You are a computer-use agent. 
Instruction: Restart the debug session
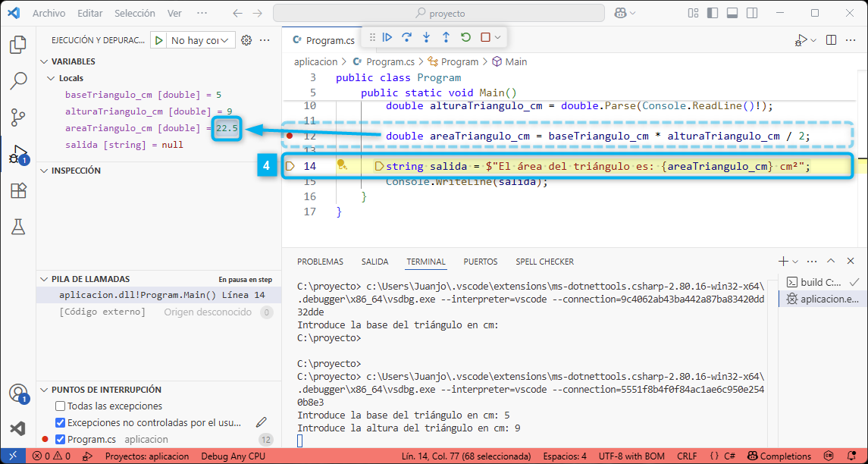click(465, 37)
